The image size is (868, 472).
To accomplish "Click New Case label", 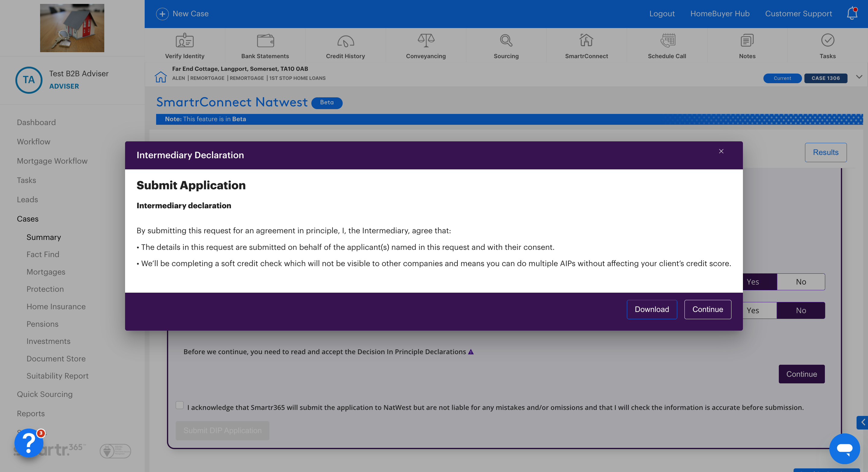I will pos(190,14).
